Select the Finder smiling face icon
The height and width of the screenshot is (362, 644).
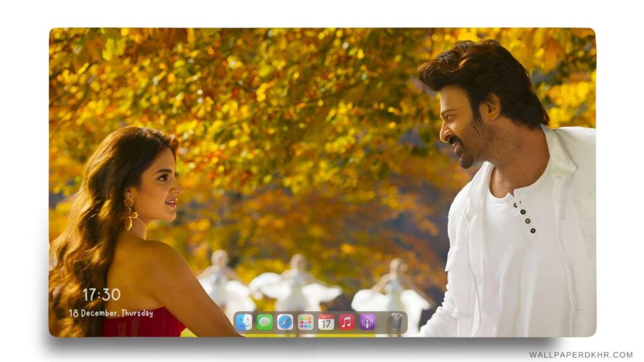(x=243, y=321)
